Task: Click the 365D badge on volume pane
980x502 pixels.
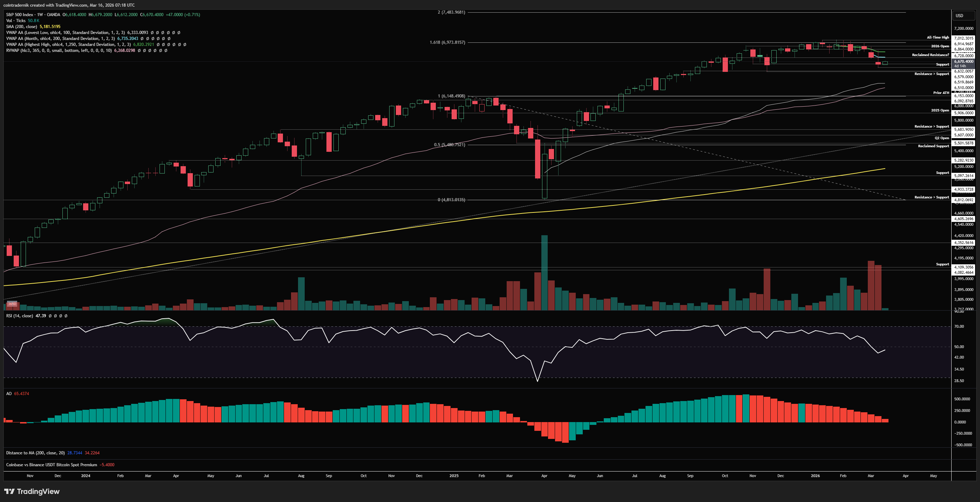Action: pos(12,304)
